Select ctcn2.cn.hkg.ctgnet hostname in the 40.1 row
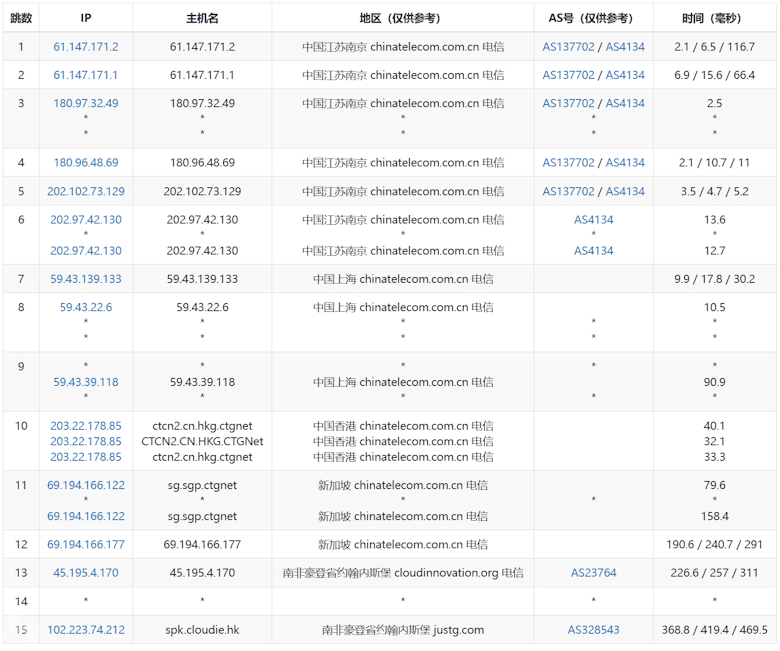Viewport: 780px width, 651px height. pos(202,426)
